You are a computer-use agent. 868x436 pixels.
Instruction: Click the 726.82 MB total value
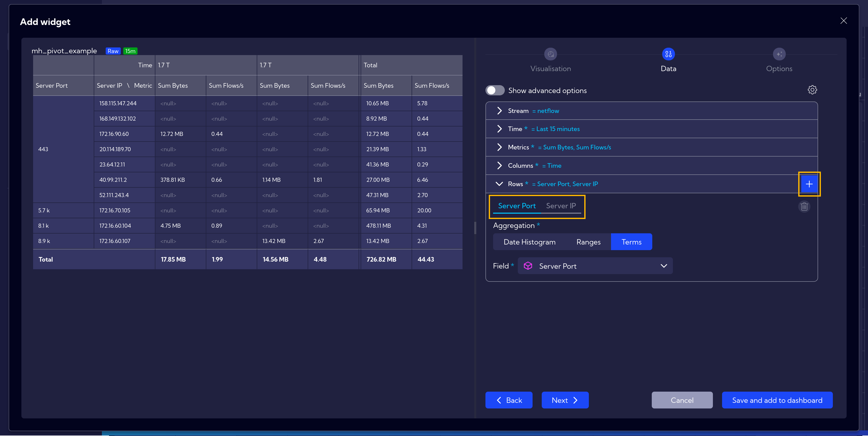[386, 259]
